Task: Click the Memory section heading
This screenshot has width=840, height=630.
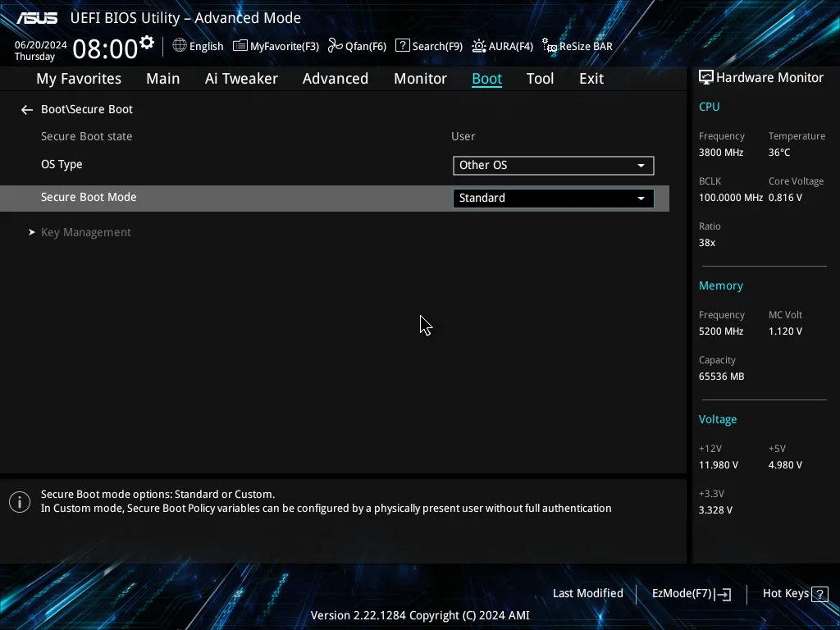Action: tap(721, 286)
